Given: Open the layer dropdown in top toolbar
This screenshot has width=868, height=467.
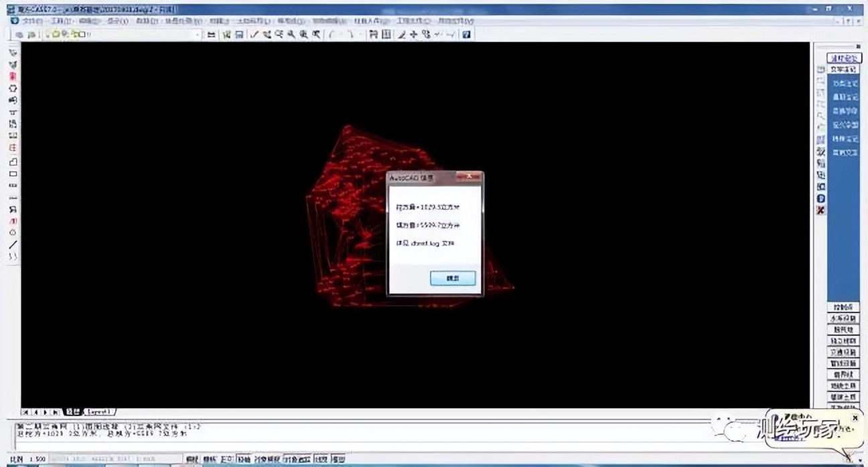Looking at the screenshot, I should point(197,35).
